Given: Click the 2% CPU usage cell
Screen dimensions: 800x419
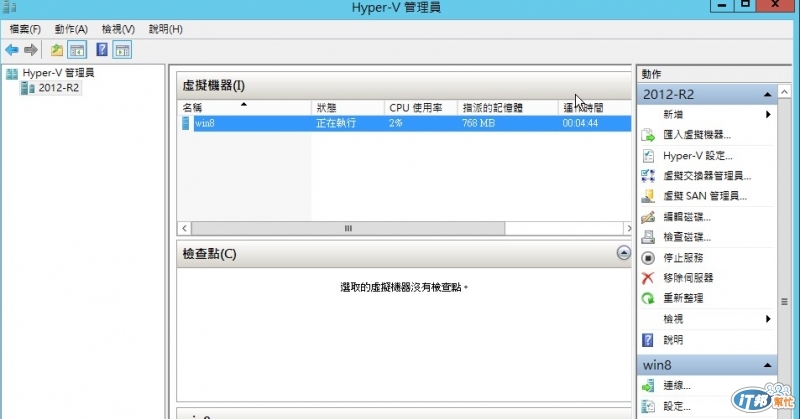Looking at the screenshot, I should tap(396, 123).
